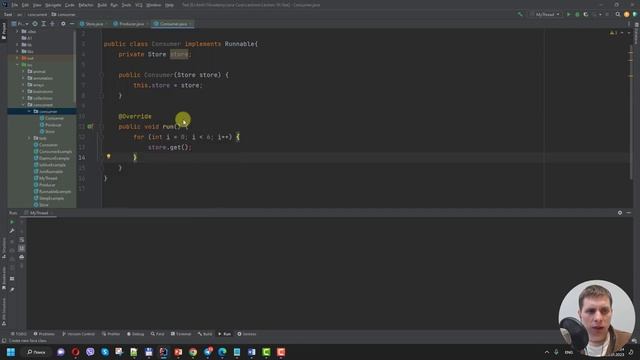This screenshot has height=360, width=640.
Task: Click the Rerun green arrow in Run panel
Action: pos(12,222)
